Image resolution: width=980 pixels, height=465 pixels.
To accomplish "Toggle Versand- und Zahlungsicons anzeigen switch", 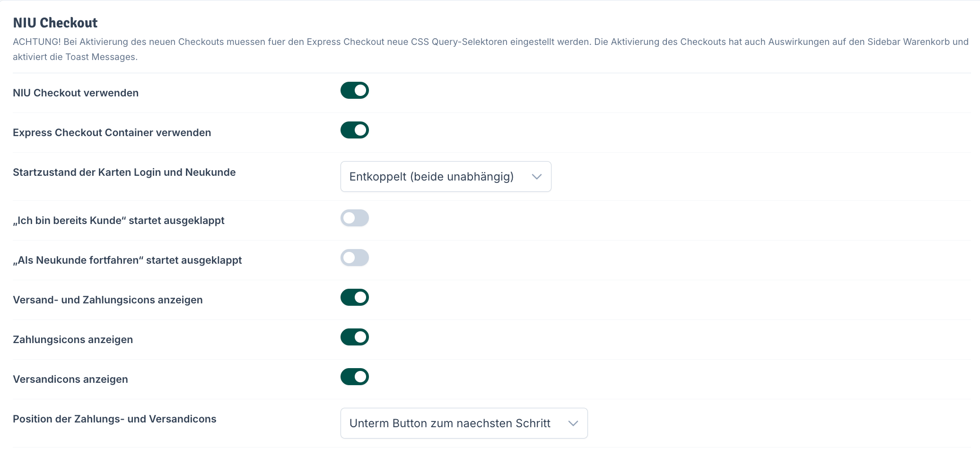I will click(x=355, y=297).
